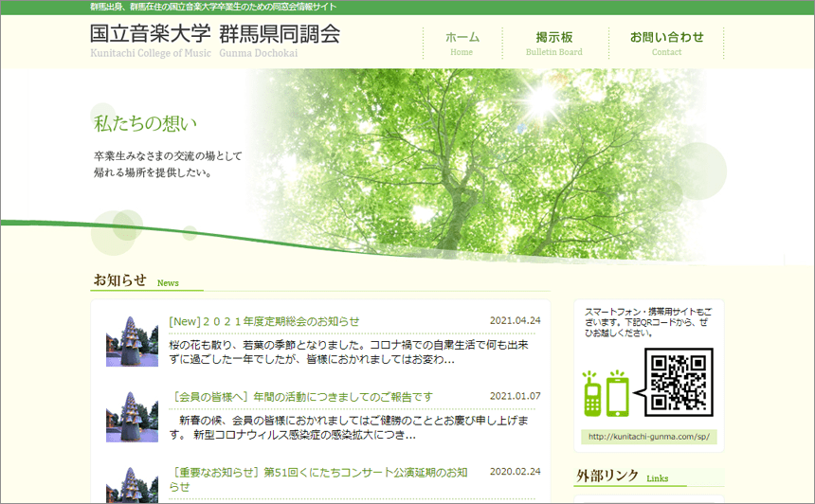Screen dimensions: 815x504
Task: Click the 私たちの想い heading
Action: click(146, 124)
